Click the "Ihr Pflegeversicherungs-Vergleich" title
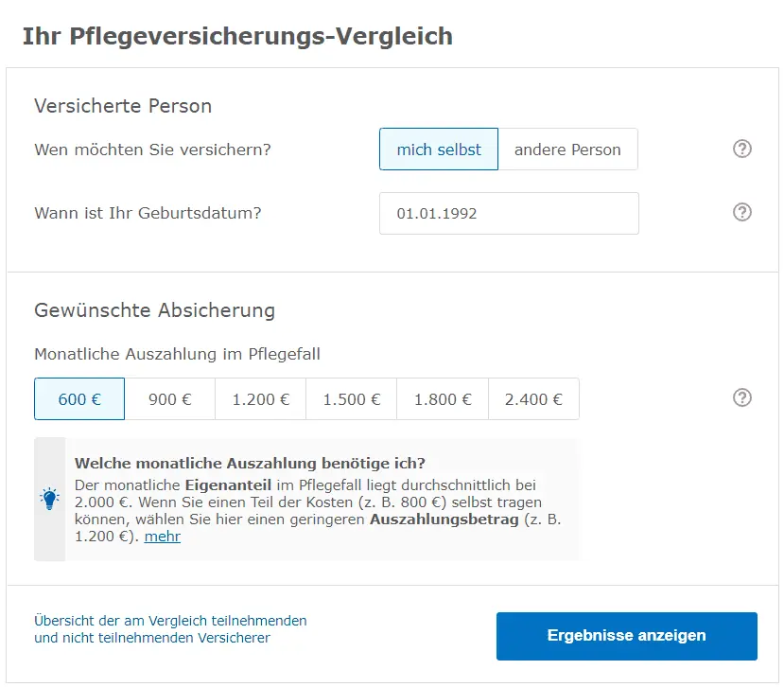The image size is (784, 687). tap(237, 35)
